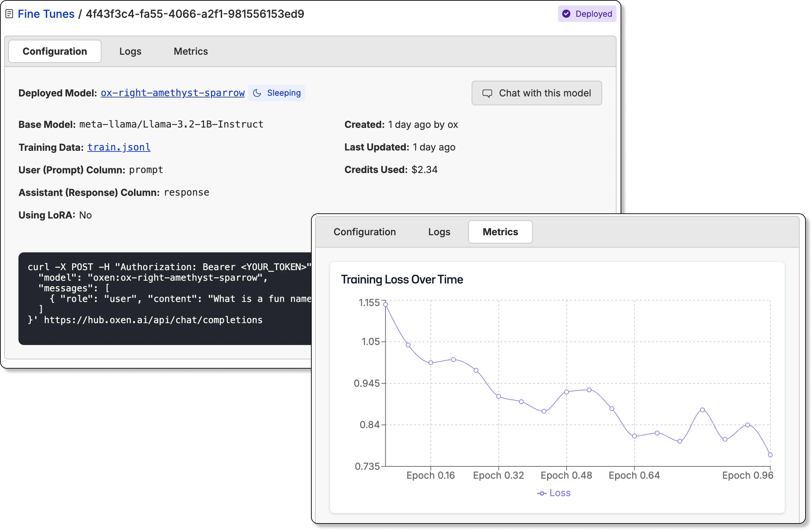812x530 pixels.
Task: Open the train.jsonl training data link
Action: click(x=119, y=147)
